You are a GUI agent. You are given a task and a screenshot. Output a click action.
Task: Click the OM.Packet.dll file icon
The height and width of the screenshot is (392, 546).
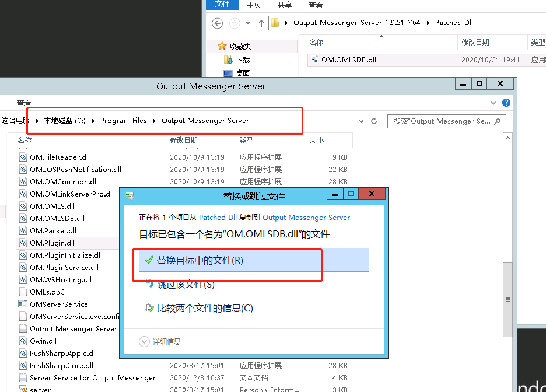[x=23, y=230]
